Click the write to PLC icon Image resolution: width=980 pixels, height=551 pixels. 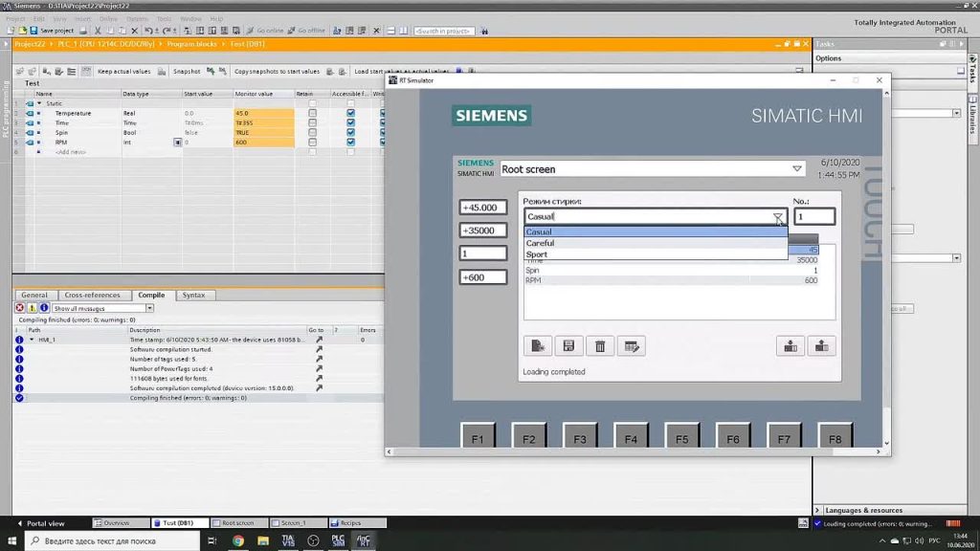coord(790,346)
